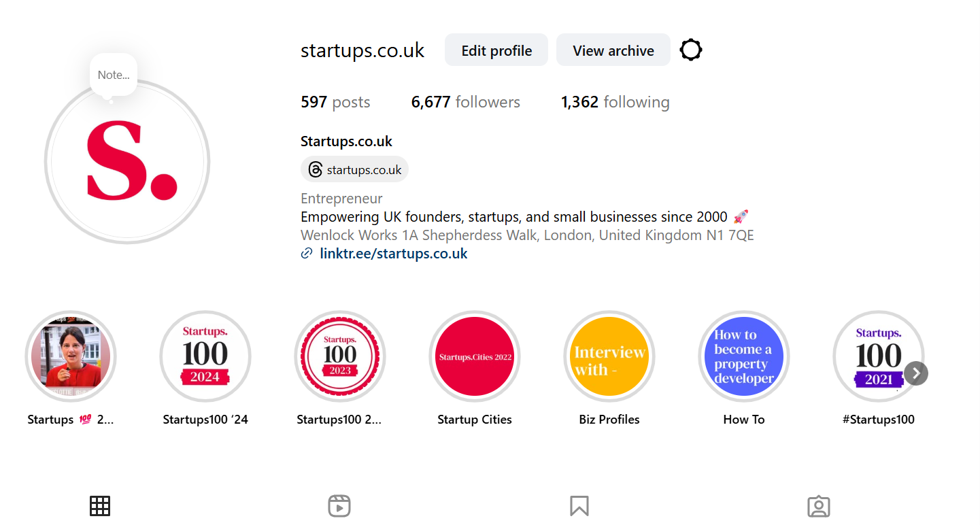
Task: Open the S. profile picture
Action: (128, 162)
